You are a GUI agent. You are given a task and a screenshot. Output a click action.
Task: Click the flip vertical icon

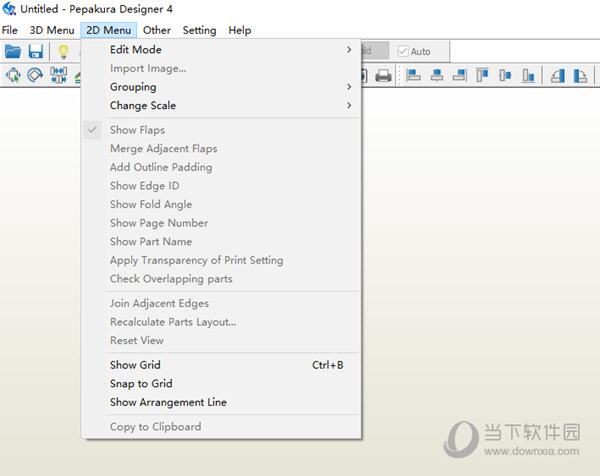580,75
